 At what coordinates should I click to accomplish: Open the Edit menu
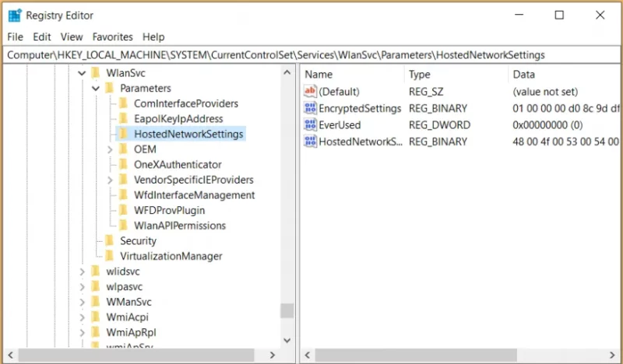point(42,37)
